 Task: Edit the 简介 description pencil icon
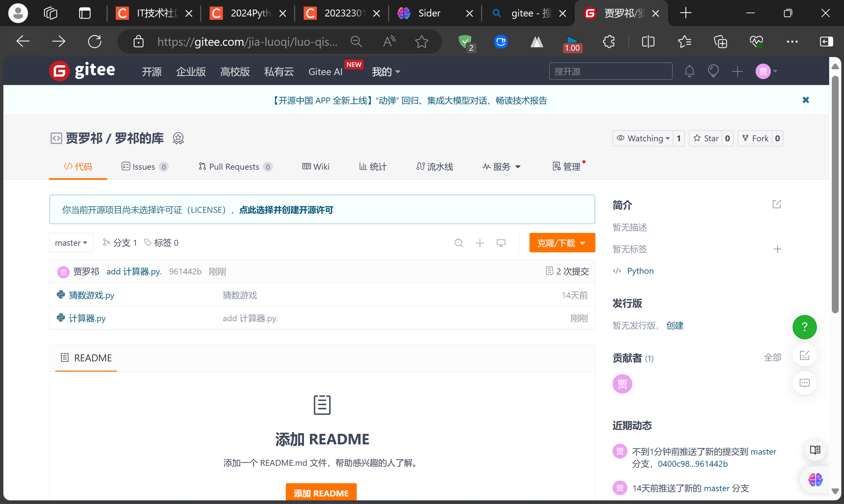pos(776,204)
